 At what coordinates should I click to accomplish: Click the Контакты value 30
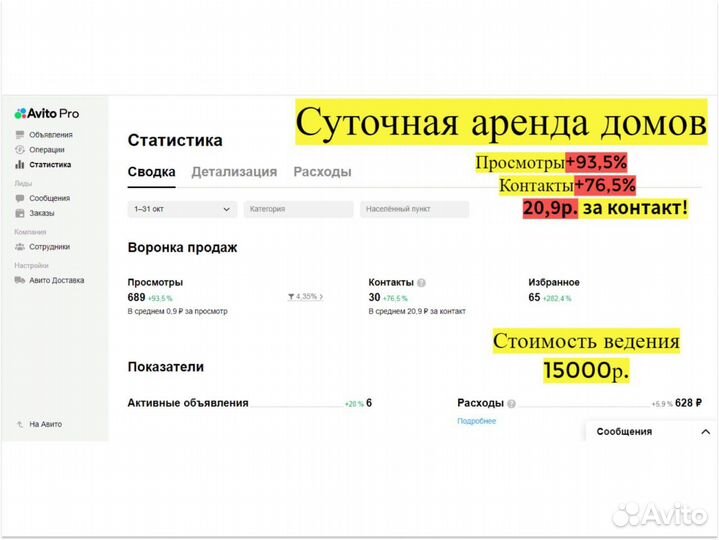click(374, 298)
